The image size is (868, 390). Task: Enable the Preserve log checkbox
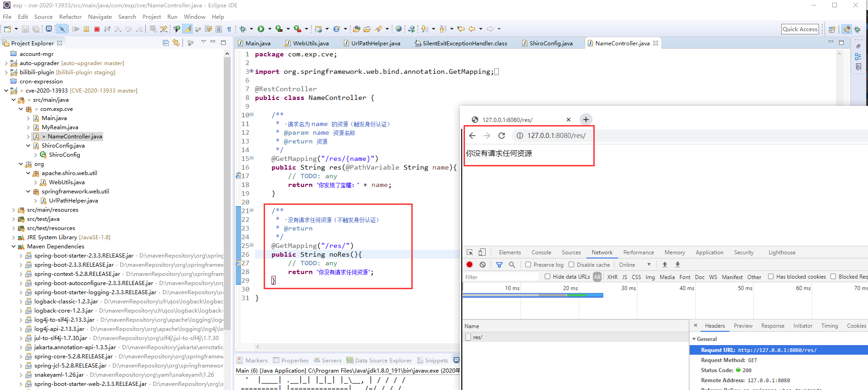[x=528, y=264]
